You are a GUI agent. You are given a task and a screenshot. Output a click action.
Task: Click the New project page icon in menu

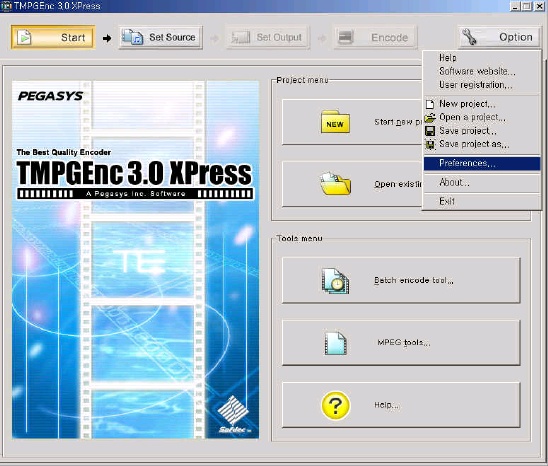pyautogui.click(x=430, y=104)
